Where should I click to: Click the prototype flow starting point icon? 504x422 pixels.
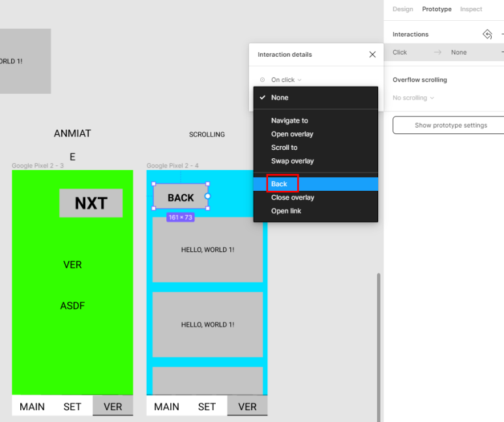[487, 34]
